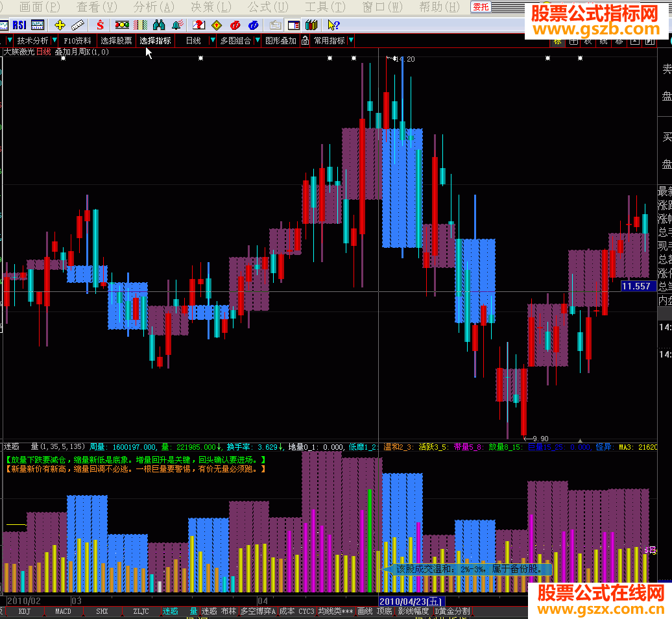
Task: Click the 选择指标 button
Action: [155, 41]
